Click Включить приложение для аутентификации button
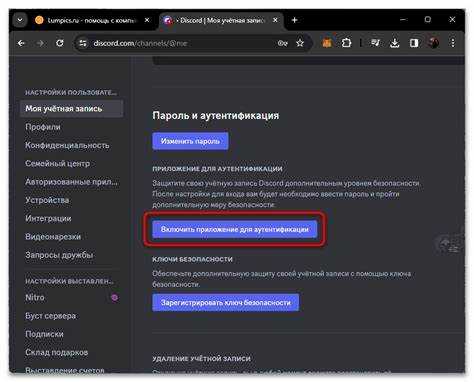Viewport: 474px width, 382px height. [235, 229]
